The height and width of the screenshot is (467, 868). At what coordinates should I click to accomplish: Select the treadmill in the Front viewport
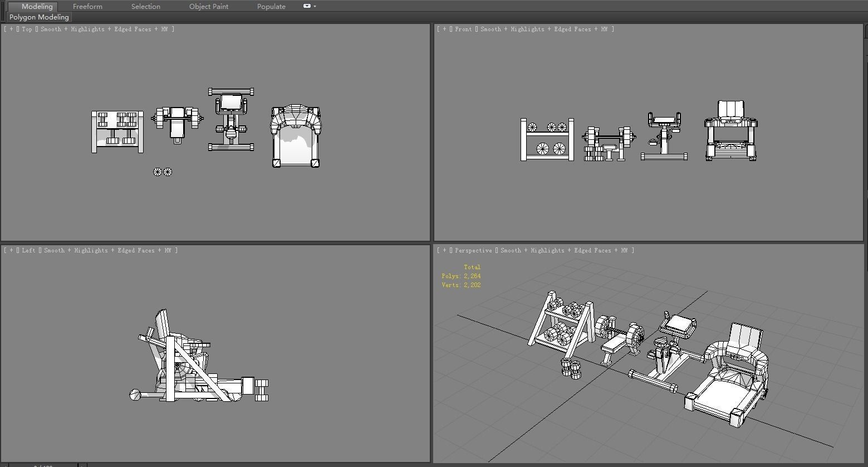tap(731, 132)
